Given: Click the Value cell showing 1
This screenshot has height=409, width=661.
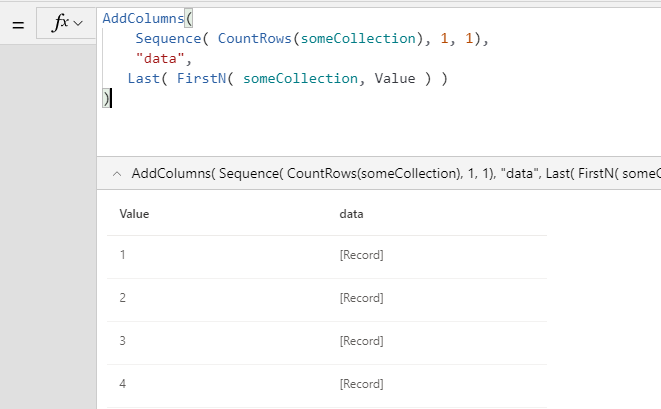Looking at the screenshot, I should click(x=123, y=255).
